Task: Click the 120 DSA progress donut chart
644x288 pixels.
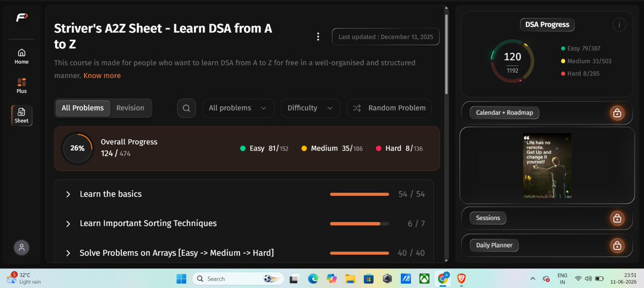Action: click(513, 61)
